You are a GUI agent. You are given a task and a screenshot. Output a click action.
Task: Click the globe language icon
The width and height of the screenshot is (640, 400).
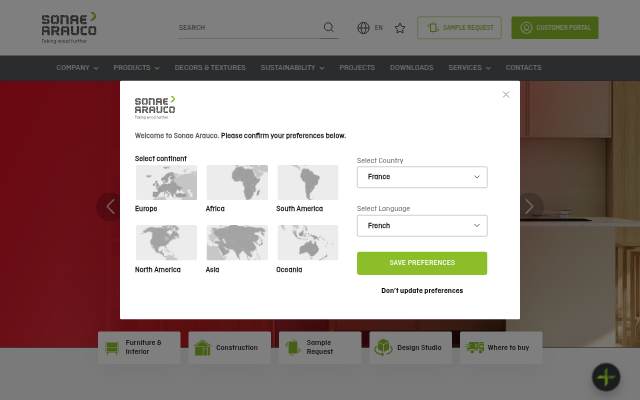coord(363,28)
